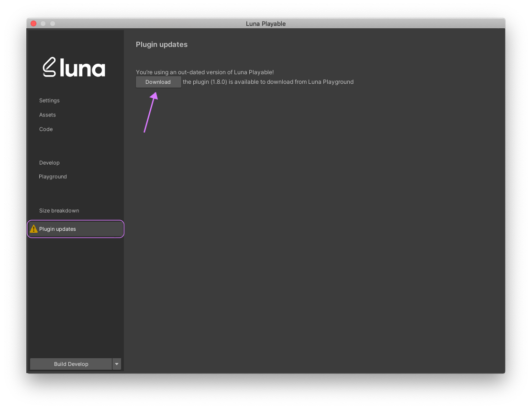Go to the Assets section
Image resolution: width=532 pixels, height=409 pixels.
coord(47,115)
